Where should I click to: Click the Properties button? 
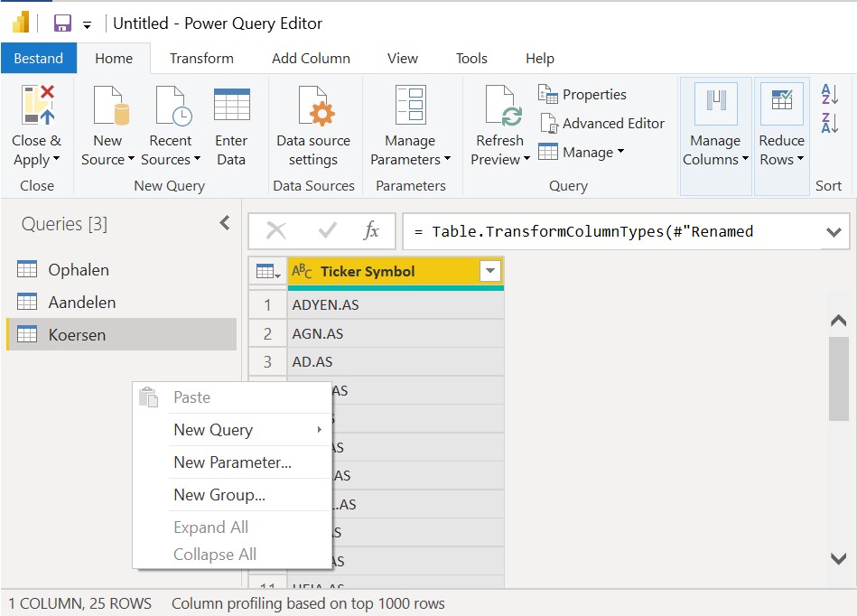tap(582, 94)
